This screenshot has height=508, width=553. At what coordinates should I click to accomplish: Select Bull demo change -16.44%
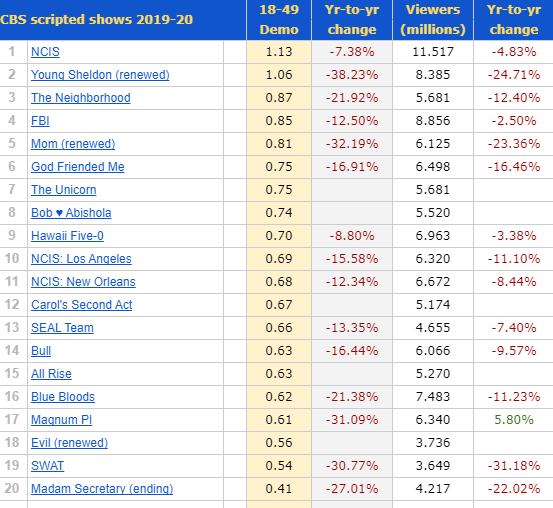(x=352, y=351)
